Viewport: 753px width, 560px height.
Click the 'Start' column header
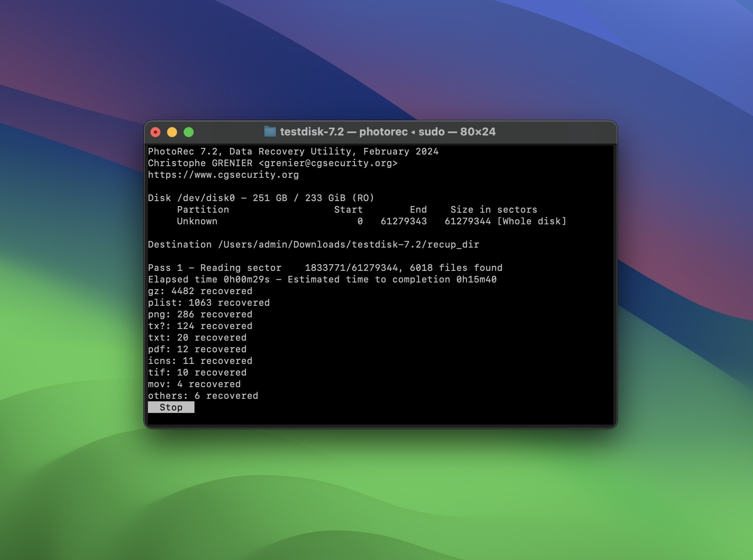[348, 210]
